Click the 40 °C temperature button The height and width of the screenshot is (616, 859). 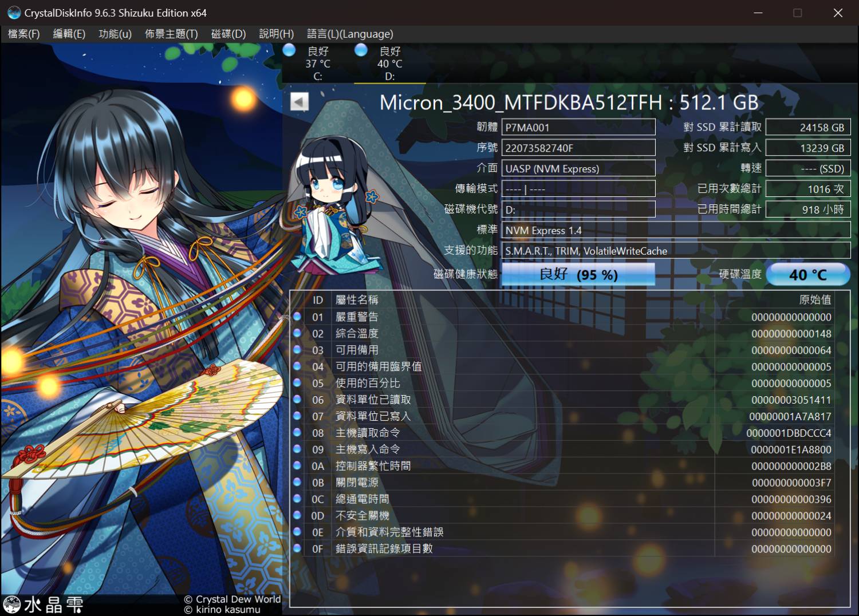click(808, 274)
